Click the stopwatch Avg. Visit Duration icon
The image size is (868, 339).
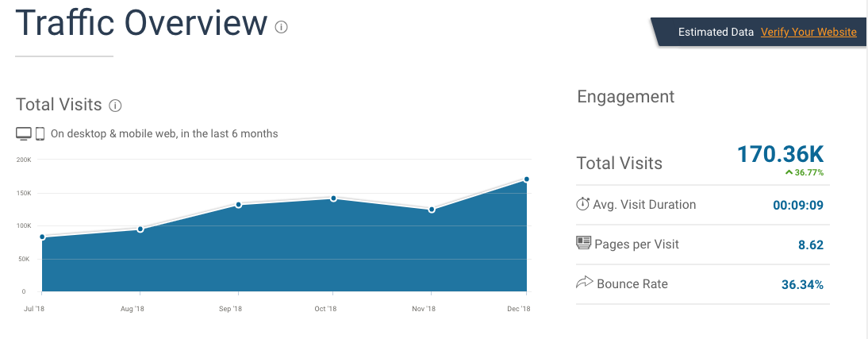click(x=583, y=205)
